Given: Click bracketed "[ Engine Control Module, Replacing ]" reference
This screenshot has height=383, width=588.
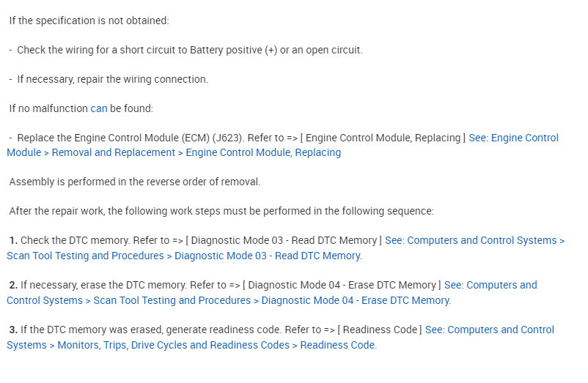Looking at the screenshot, I should [x=387, y=138].
